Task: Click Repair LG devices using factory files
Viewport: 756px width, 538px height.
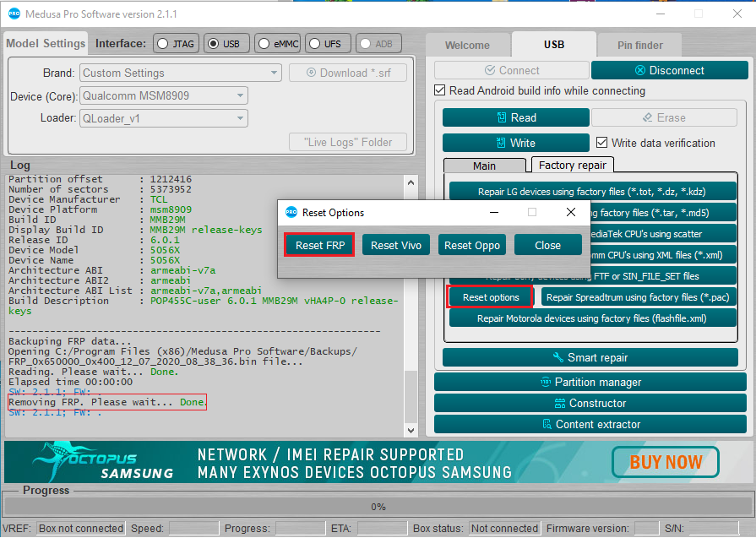Action: tap(593, 192)
